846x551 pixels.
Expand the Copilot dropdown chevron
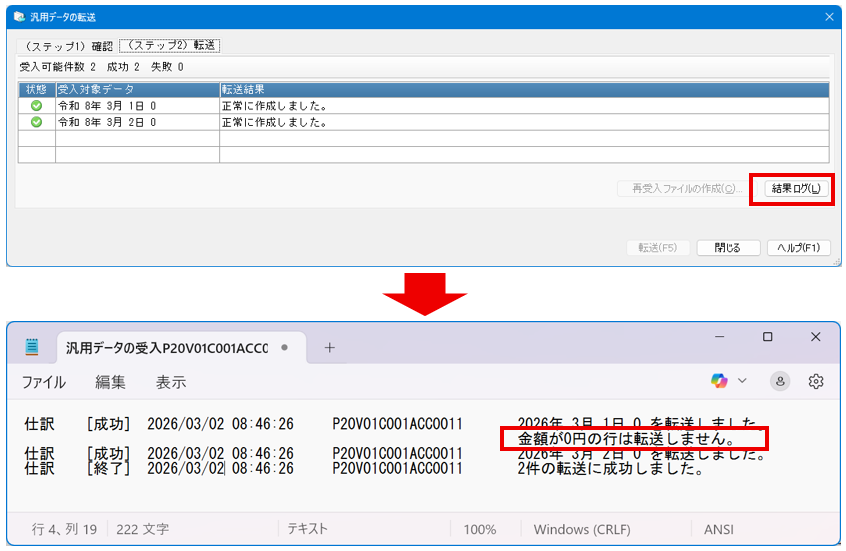(x=742, y=381)
